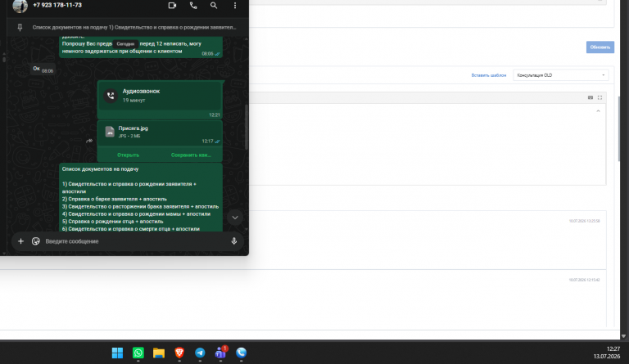The image size is (629, 364).
Task: Open Brave browser from the taskbar
Action: [179, 353]
